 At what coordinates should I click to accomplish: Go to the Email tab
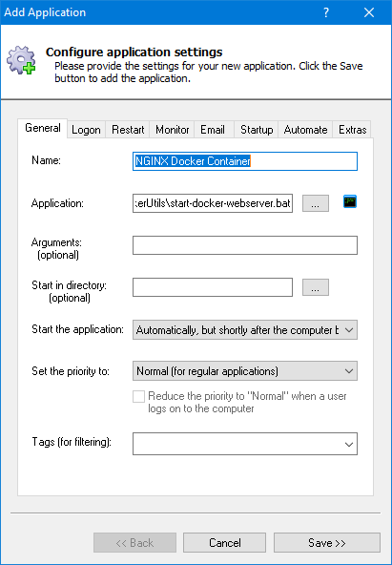213,130
